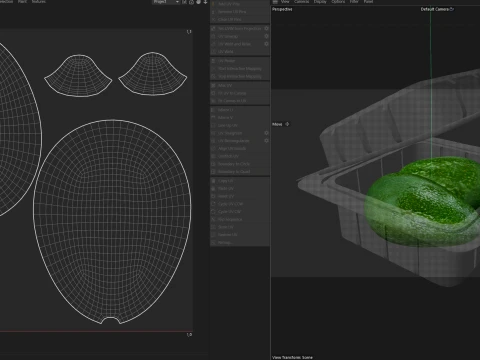Click the Cycle UV CW icon
The image size is (480, 360).
pos(214,212)
